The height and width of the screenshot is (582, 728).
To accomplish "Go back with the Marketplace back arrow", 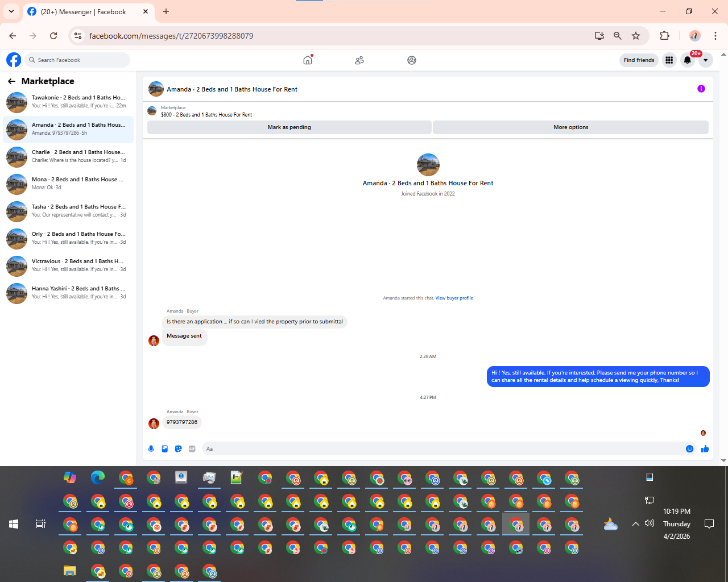I will click(11, 81).
